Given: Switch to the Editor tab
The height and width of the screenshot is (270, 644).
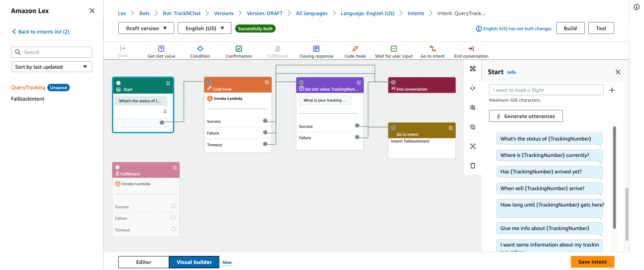Looking at the screenshot, I should click(x=144, y=262).
